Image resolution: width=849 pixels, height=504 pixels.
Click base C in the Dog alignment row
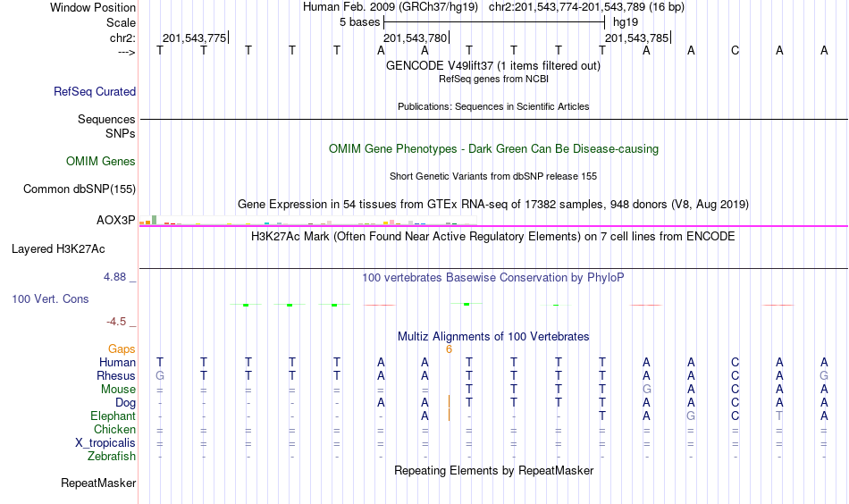(735, 403)
